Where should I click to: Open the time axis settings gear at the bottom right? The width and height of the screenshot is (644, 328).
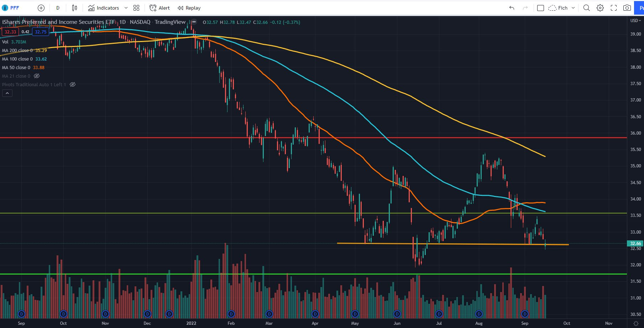[636, 323]
